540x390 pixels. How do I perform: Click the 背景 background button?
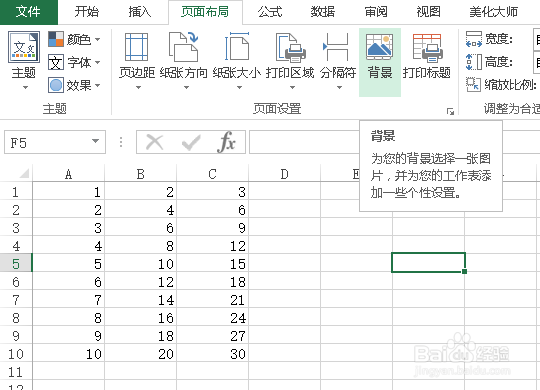[x=380, y=62]
